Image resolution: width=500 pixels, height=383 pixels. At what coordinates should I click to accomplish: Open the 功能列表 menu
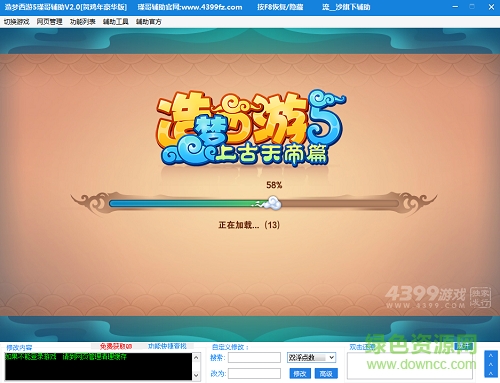pos(82,22)
